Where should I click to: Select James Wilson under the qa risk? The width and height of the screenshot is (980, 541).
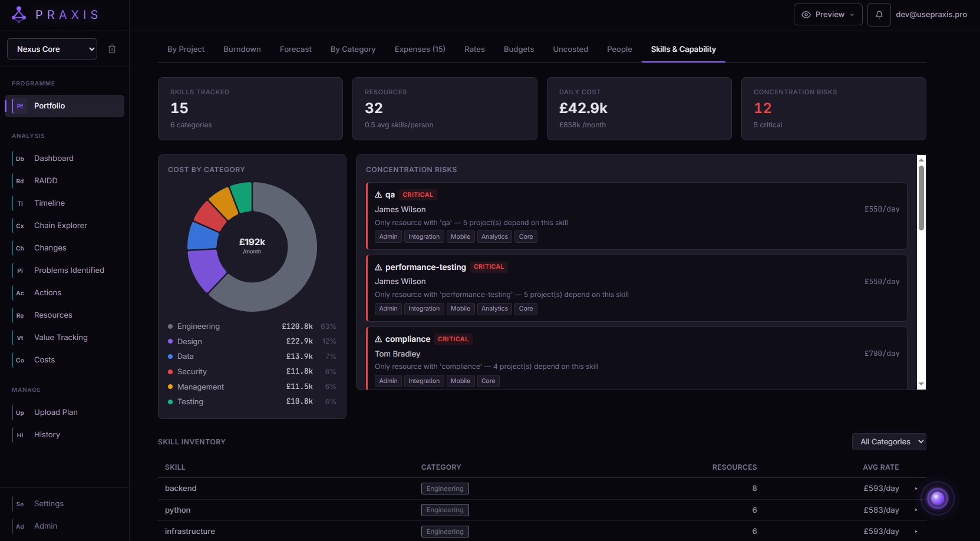click(401, 209)
